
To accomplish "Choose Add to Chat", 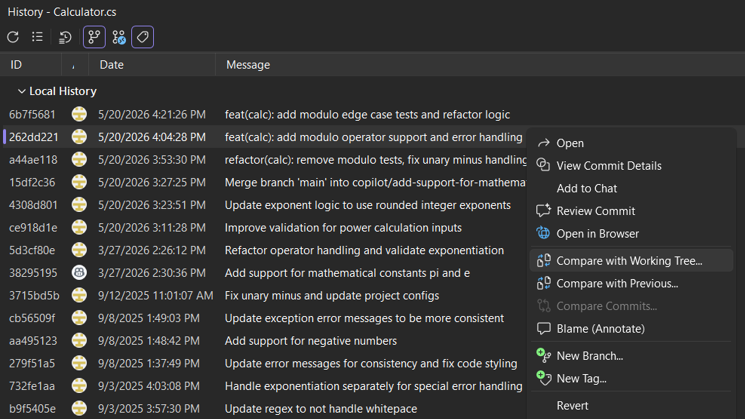I will tap(631, 189).
